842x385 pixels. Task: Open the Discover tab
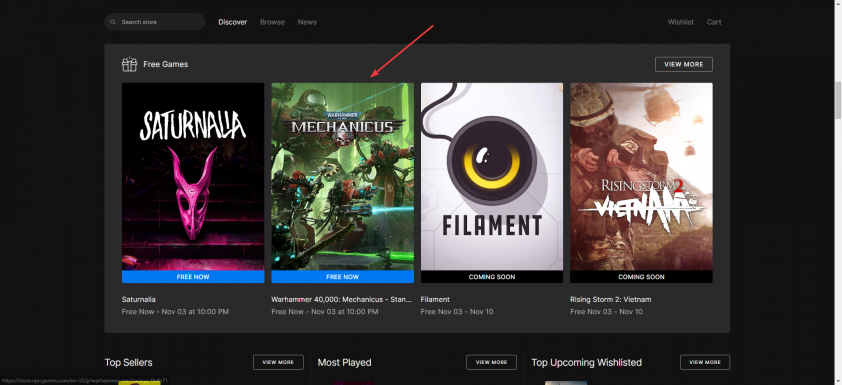[x=233, y=22]
